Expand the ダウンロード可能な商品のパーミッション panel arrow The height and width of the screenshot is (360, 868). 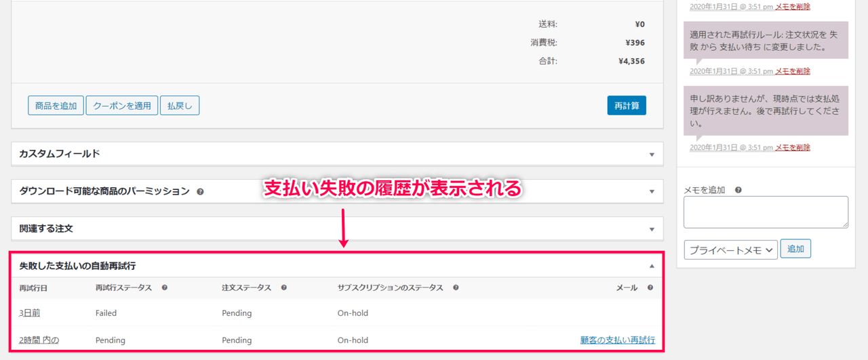click(652, 192)
